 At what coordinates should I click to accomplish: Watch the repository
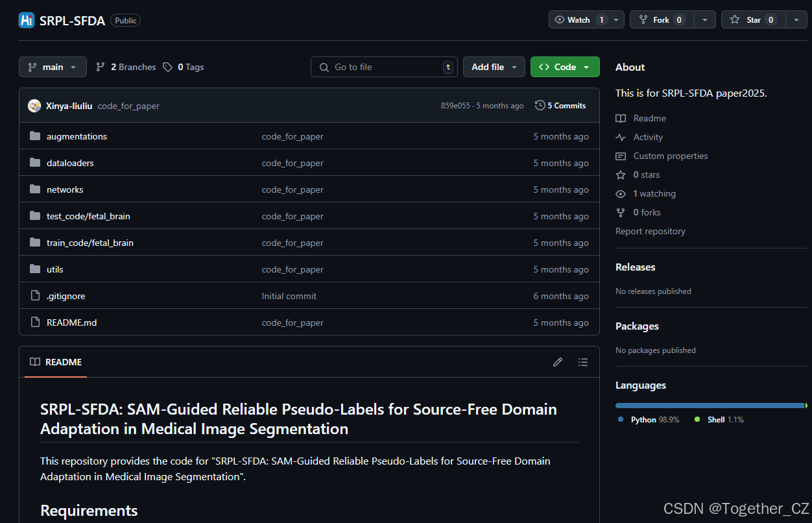tap(579, 19)
